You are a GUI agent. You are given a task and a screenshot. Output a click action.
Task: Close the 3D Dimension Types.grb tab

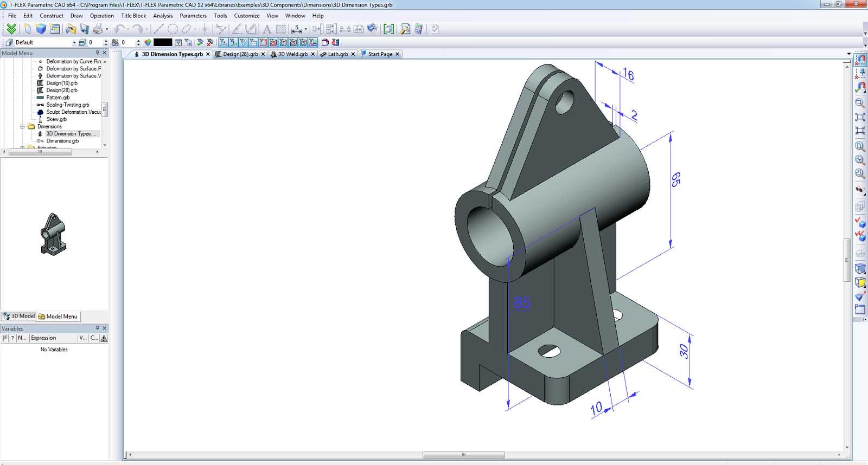(x=208, y=54)
